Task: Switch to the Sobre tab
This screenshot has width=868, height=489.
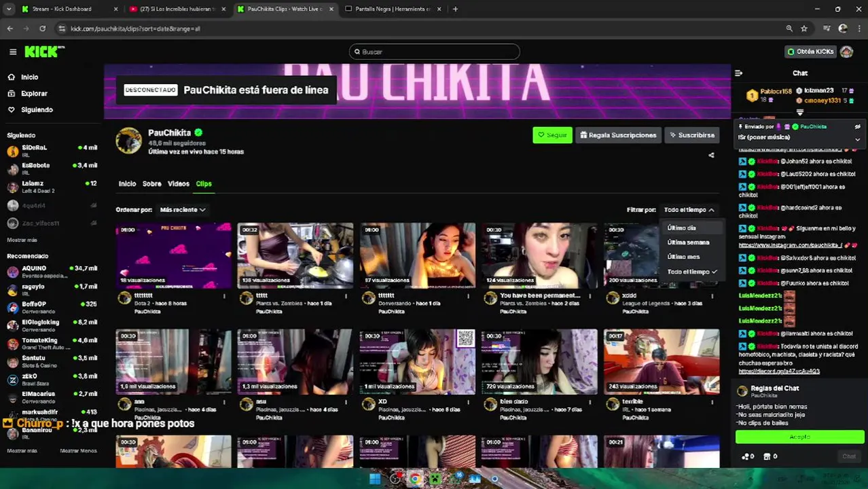Action: 151,183
